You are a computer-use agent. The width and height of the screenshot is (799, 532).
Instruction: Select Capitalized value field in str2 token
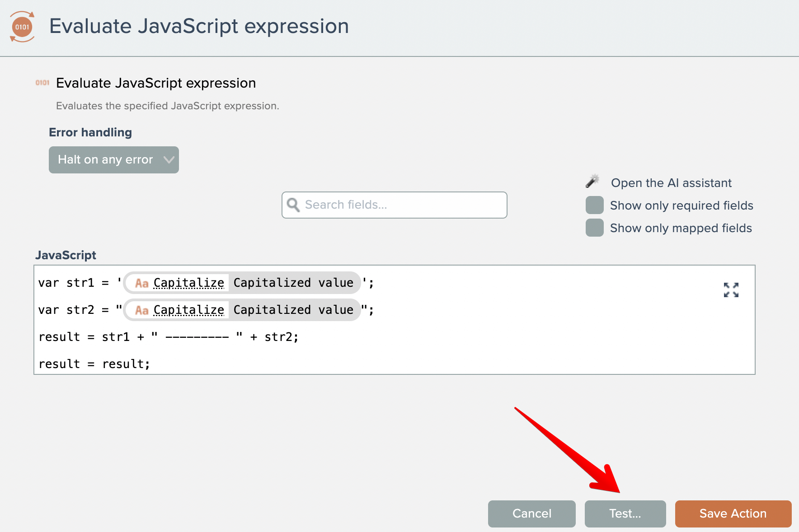[293, 310]
